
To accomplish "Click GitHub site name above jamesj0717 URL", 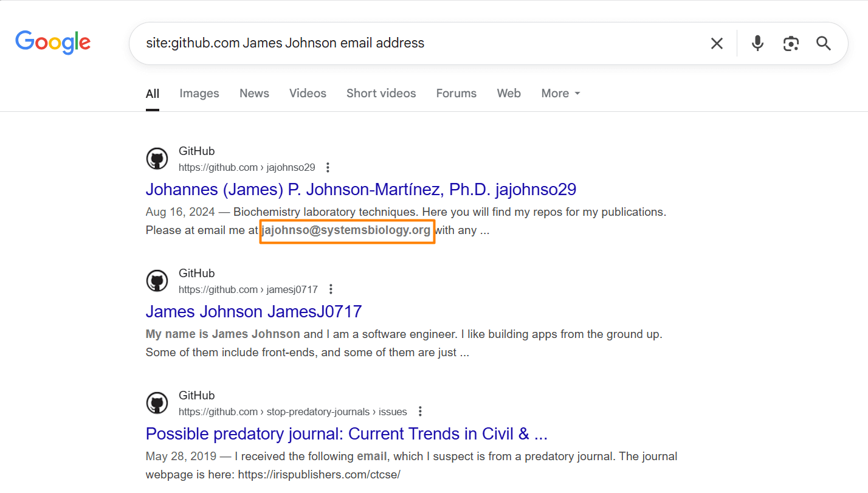I will pyautogui.click(x=196, y=274).
